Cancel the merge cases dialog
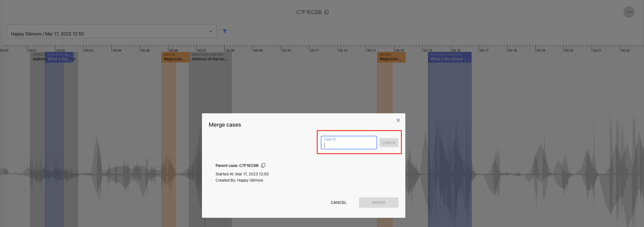 point(338,202)
